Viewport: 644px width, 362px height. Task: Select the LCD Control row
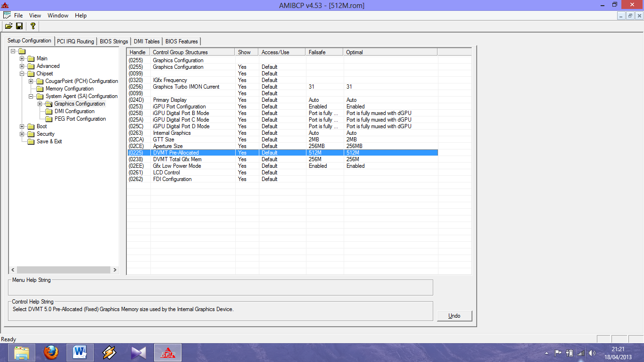(x=282, y=173)
